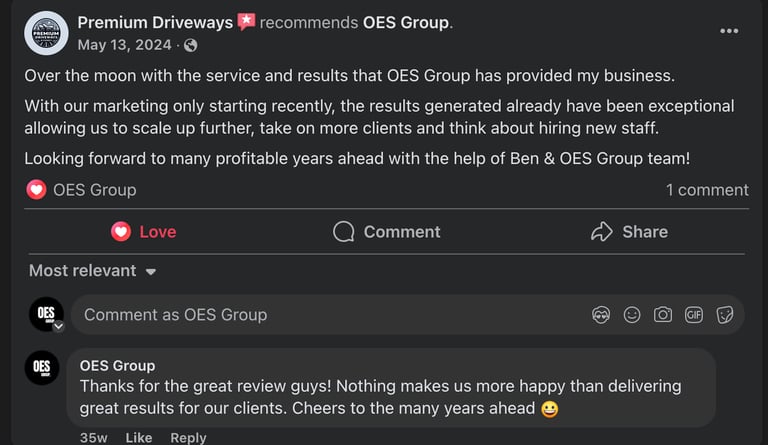Open the GIF picker in the comment box
The width and height of the screenshot is (768, 445).
[694, 315]
